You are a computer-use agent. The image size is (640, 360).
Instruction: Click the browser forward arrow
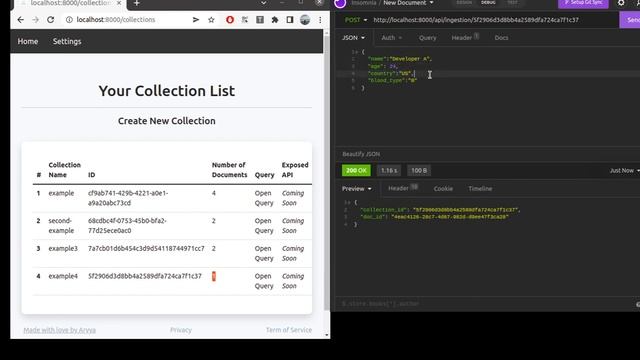pos(36,20)
